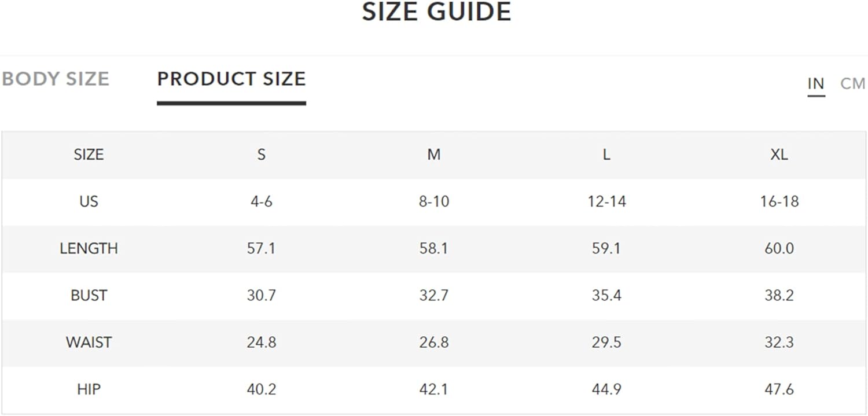Select the L size column header

[x=606, y=154]
